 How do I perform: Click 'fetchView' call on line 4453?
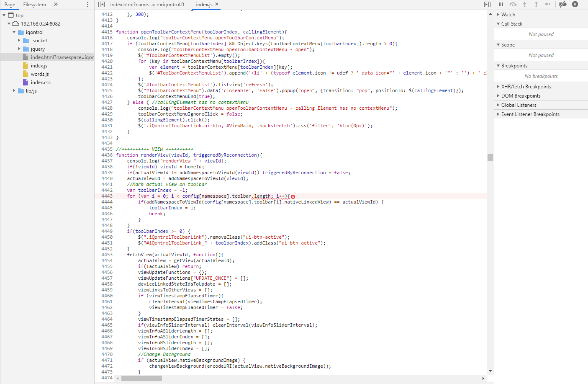(x=139, y=255)
